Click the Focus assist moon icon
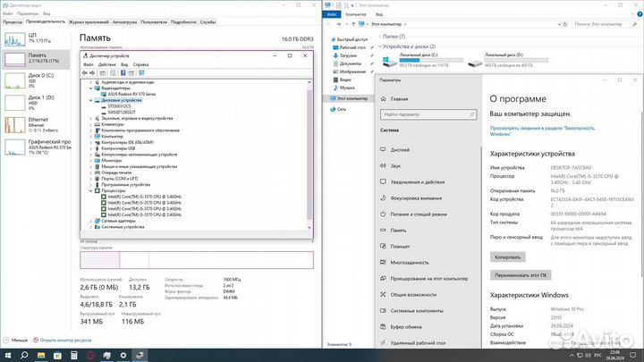The height and width of the screenshot is (362, 644). point(384,198)
